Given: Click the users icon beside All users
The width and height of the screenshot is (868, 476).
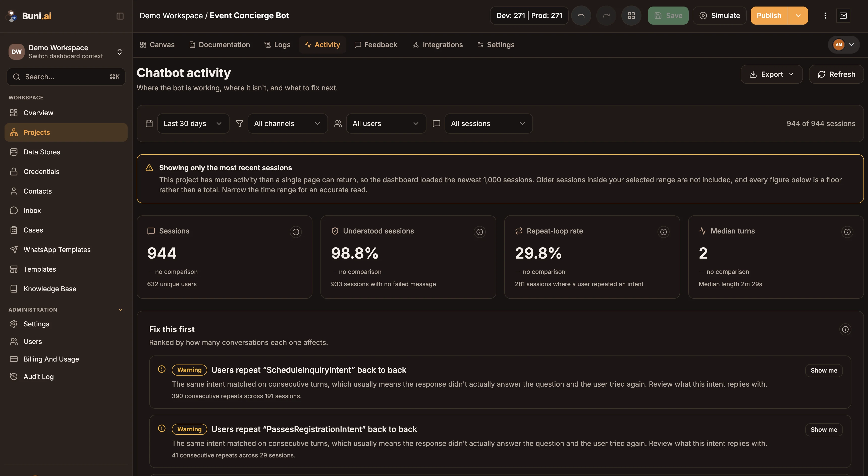Looking at the screenshot, I should [x=338, y=124].
